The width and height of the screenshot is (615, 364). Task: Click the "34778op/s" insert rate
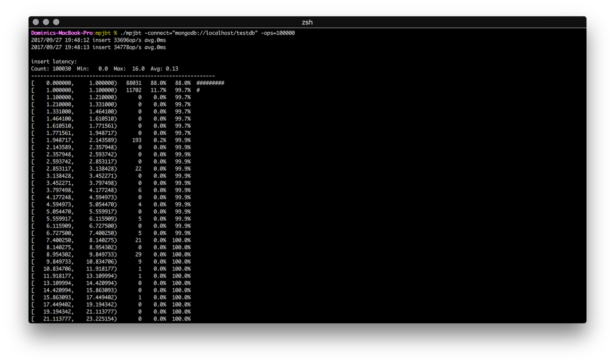click(x=128, y=47)
